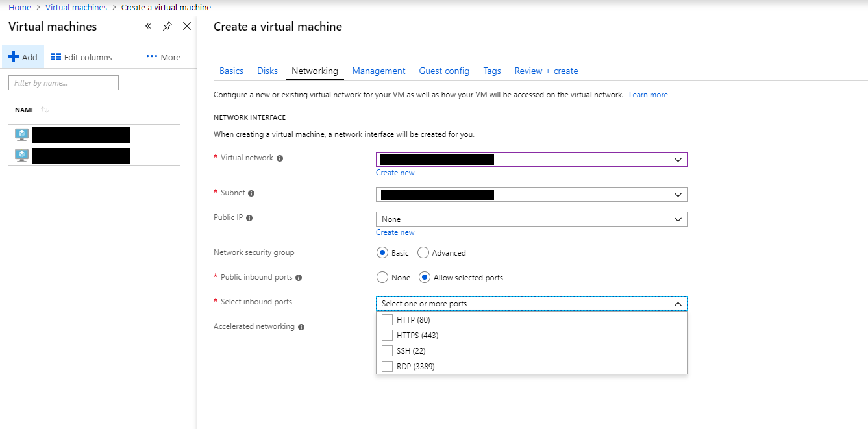Click the Virtual network info icon
The width and height of the screenshot is (868, 429).
tap(280, 158)
